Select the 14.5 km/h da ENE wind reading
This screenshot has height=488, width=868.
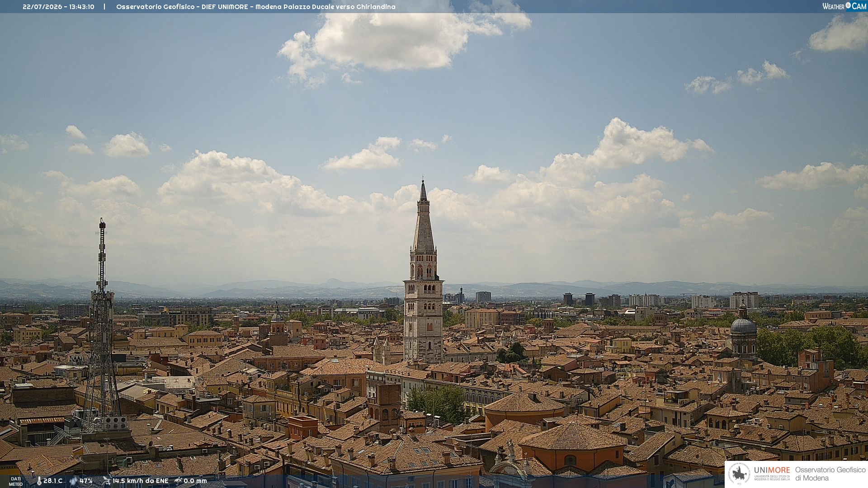pyautogui.click(x=140, y=481)
